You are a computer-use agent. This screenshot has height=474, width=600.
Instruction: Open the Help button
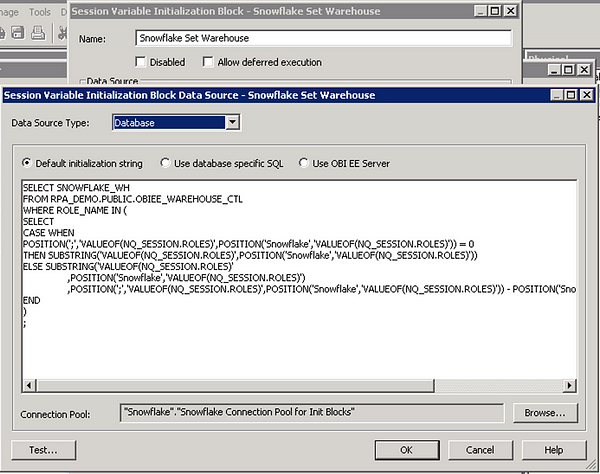(554, 450)
